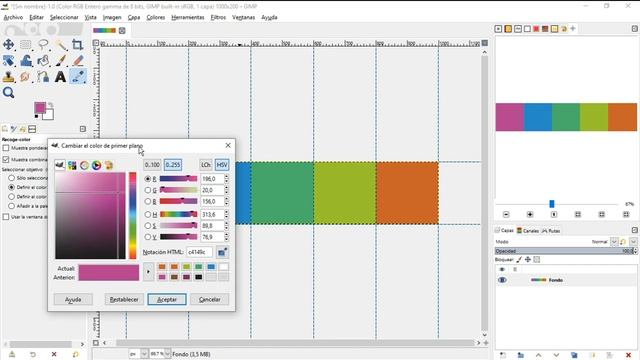Open layers dock configuration menu button
This screenshot has height=360, width=640.
pos(634,230)
